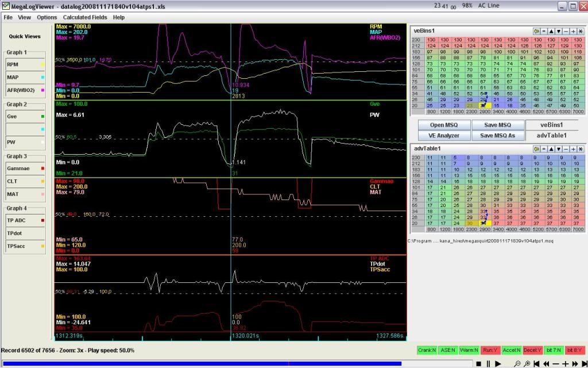This screenshot has width=588, height=368.
Task: Fast forward the datalog playback
Action: (x=575, y=363)
